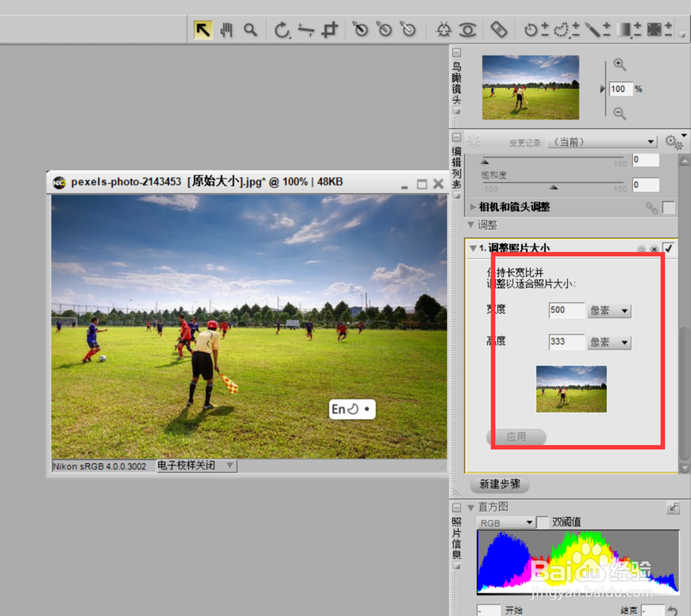Collapse the Bird's Eye panel minus box
Screen dimensions: 691x616
coord(457,53)
